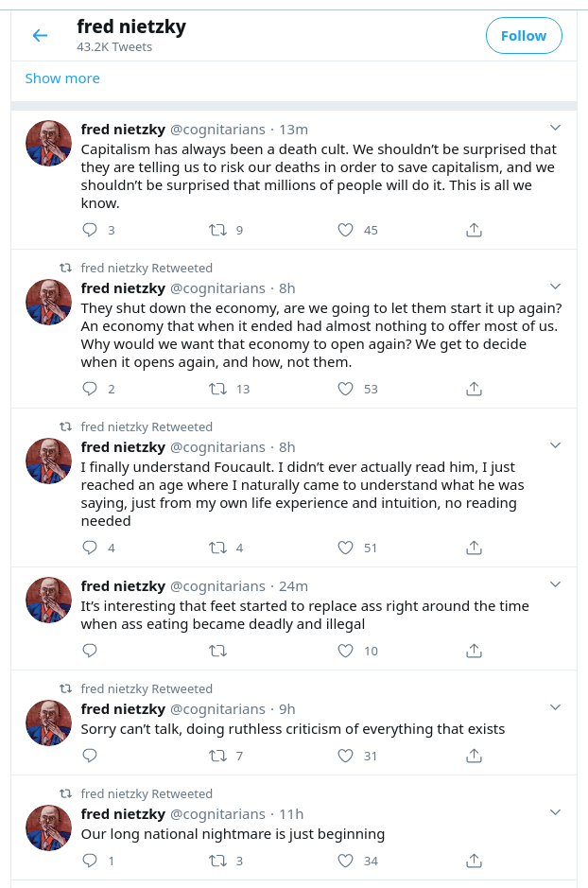Viewport: 588px width, 888px height.
Task: Like the Capitalism death cult tweet
Action: coord(346,230)
